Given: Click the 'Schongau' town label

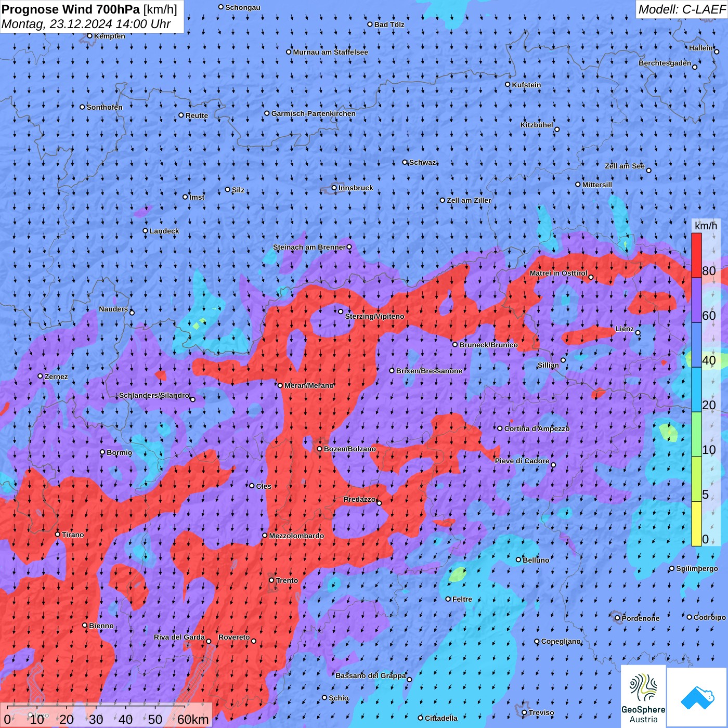Looking at the screenshot, I should click(243, 7).
